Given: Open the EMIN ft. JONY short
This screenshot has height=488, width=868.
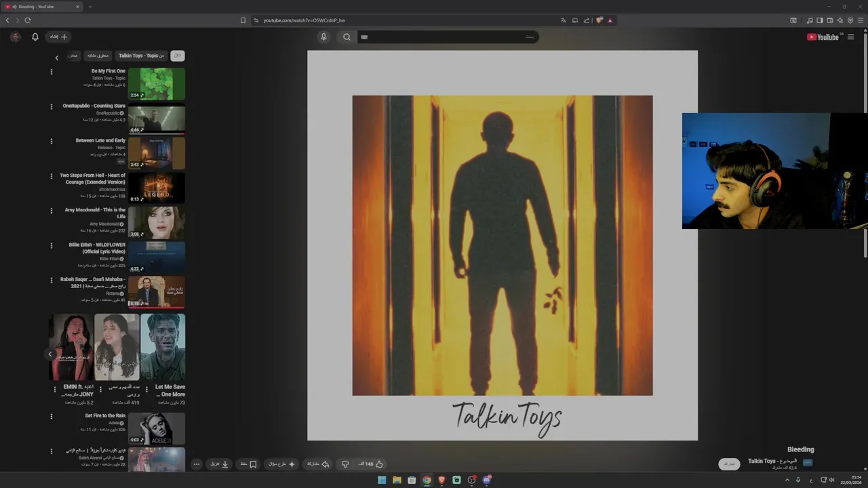Looking at the screenshot, I should pos(71,347).
